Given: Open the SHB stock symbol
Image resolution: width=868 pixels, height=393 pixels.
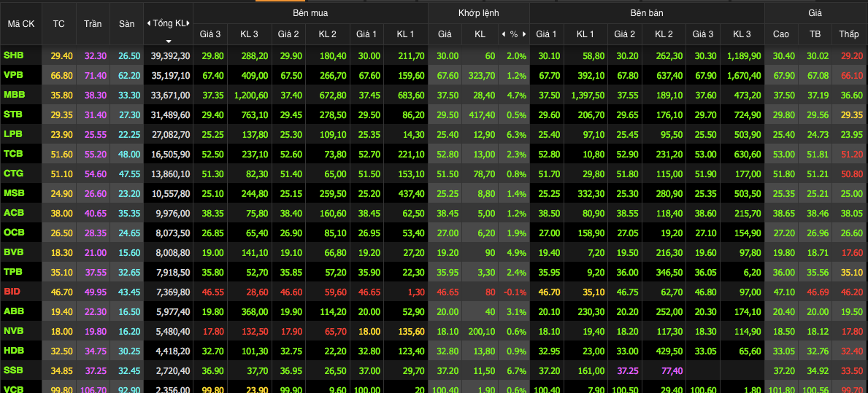Looking at the screenshot, I should click(13, 55).
